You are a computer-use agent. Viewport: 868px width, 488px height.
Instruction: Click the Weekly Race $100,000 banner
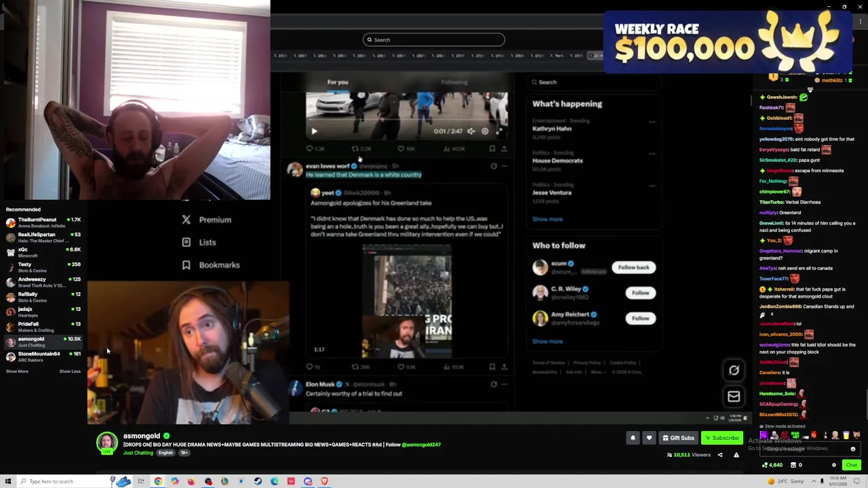726,42
